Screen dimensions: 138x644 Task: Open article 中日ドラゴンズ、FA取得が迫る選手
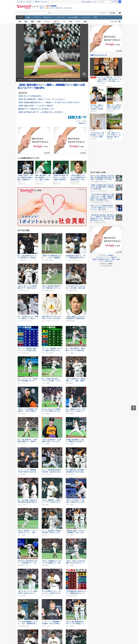[102, 207]
